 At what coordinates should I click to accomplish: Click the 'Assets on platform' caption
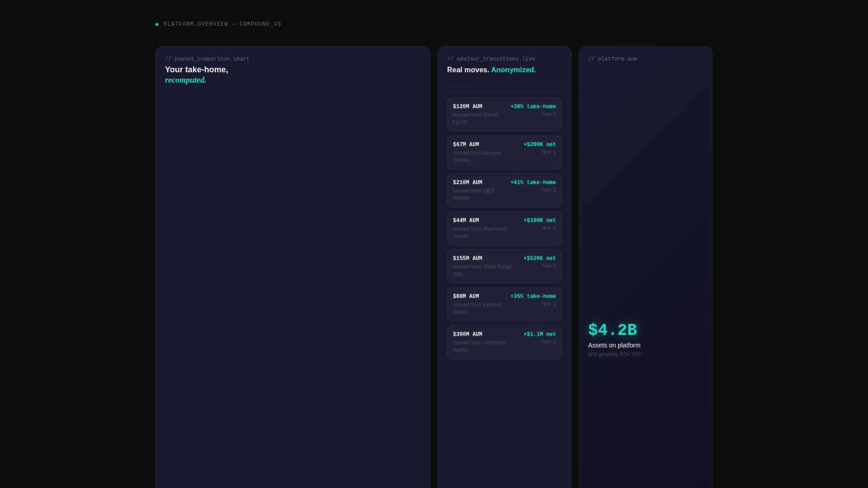(614, 345)
